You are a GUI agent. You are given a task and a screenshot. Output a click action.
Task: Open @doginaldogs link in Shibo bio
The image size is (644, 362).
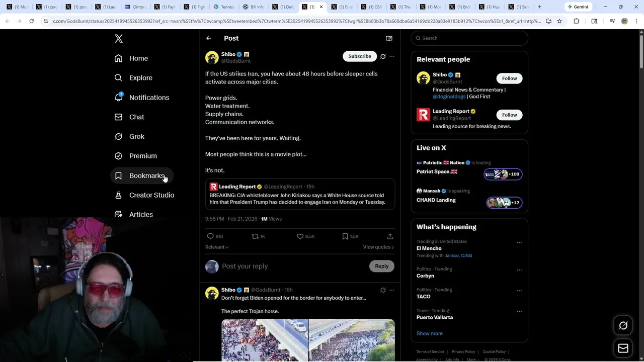coord(449,97)
